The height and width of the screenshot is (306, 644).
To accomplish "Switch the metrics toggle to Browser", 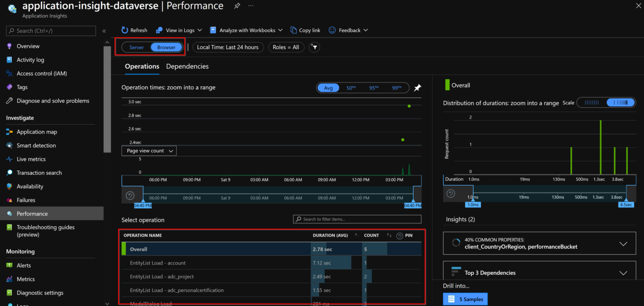I will (166, 47).
